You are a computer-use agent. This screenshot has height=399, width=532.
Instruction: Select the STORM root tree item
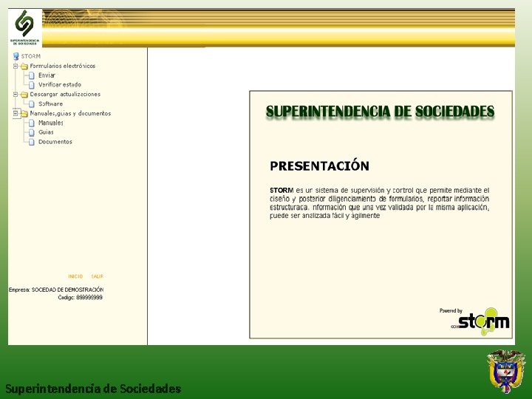click(30, 56)
